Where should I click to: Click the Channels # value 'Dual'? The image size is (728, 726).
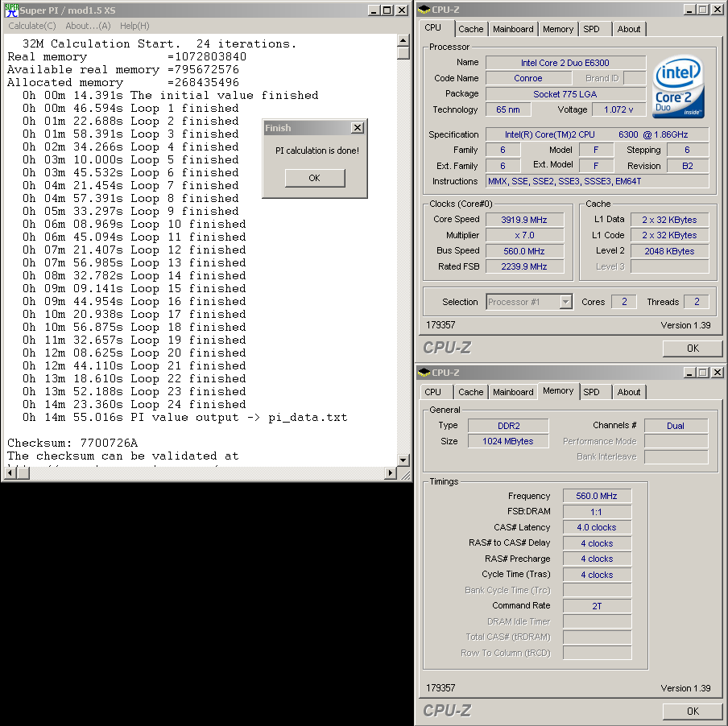pyautogui.click(x=676, y=426)
